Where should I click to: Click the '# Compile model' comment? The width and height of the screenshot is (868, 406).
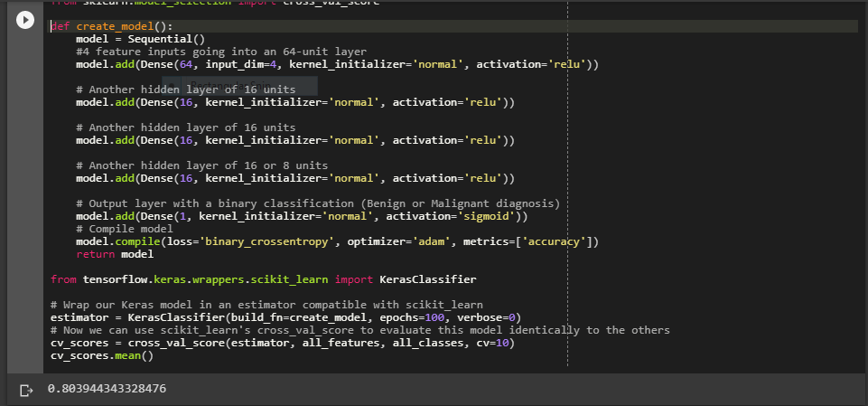125,229
